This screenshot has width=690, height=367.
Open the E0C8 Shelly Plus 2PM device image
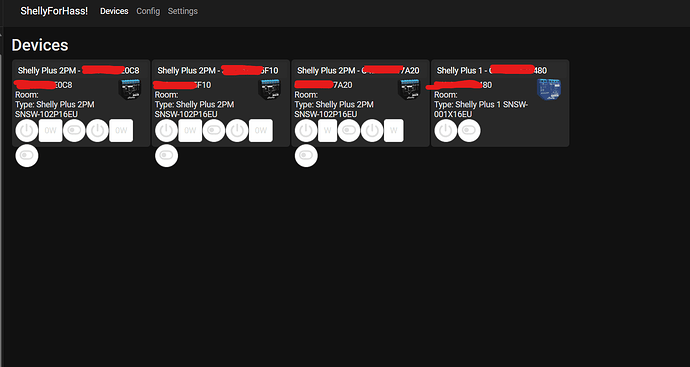point(129,89)
